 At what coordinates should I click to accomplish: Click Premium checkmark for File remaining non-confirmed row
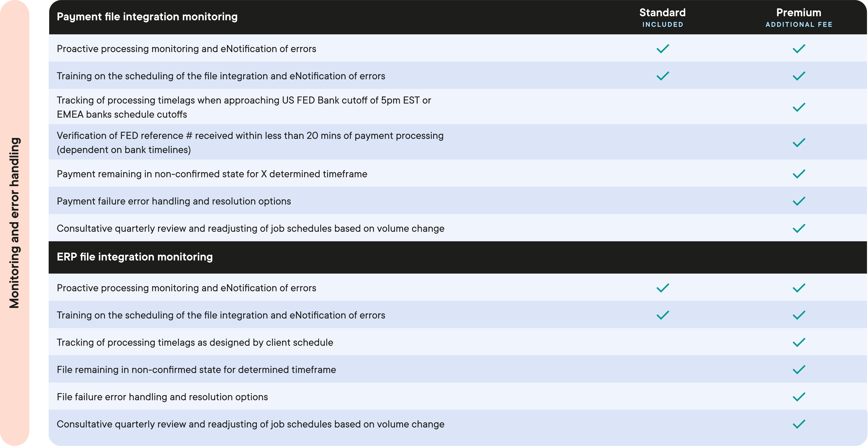tap(799, 370)
